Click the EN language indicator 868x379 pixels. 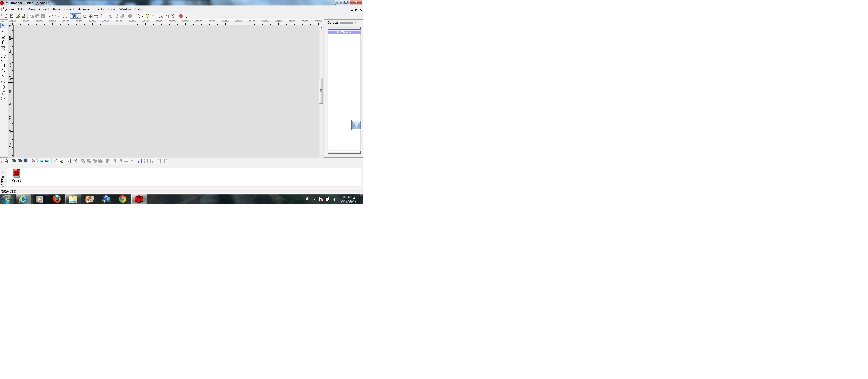(307, 199)
